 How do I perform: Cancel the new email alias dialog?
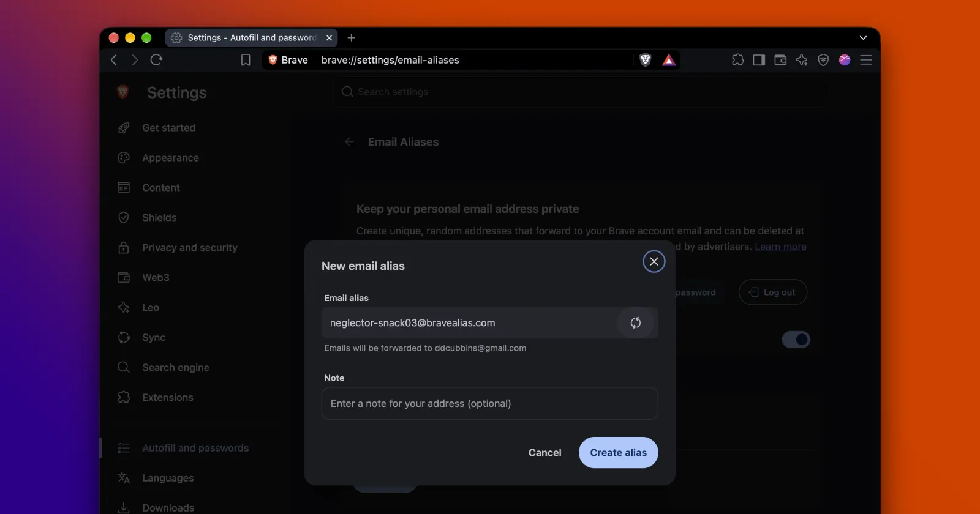[545, 453]
